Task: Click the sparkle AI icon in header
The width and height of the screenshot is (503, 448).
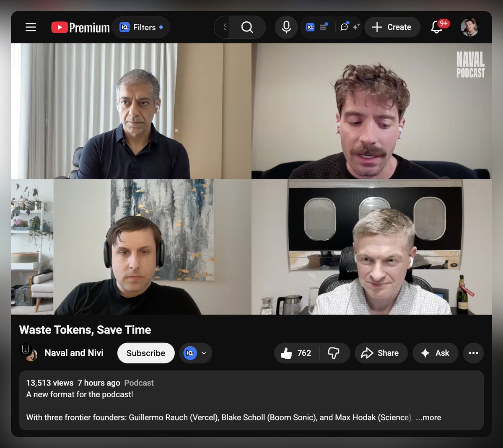Action: (356, 27)
